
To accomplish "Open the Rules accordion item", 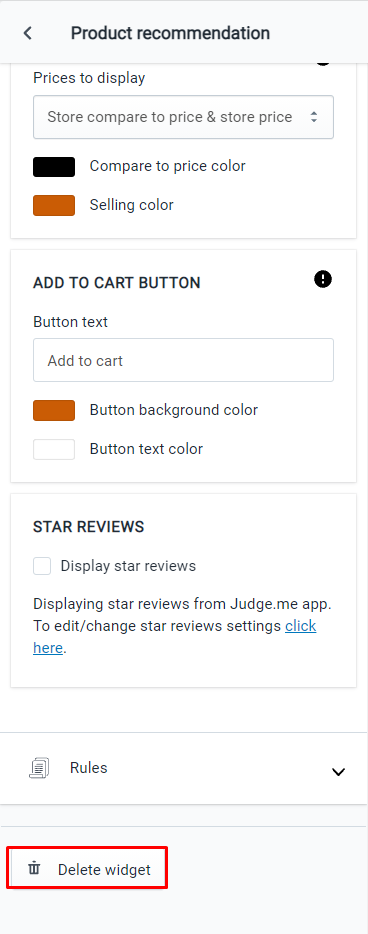I will pos(183,768).
